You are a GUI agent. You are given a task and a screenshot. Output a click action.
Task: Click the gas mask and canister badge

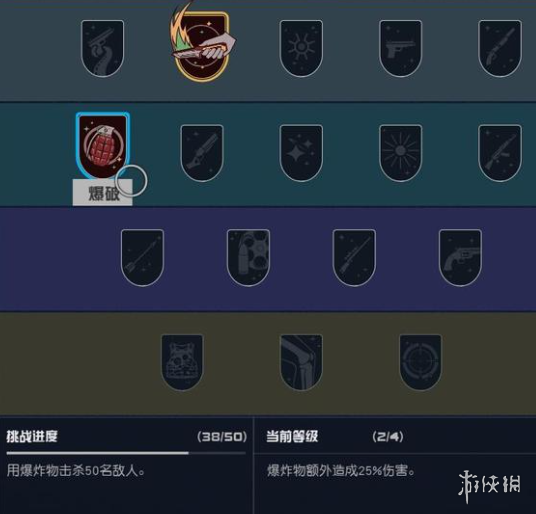pyautogui.click(x=249, y=258)
